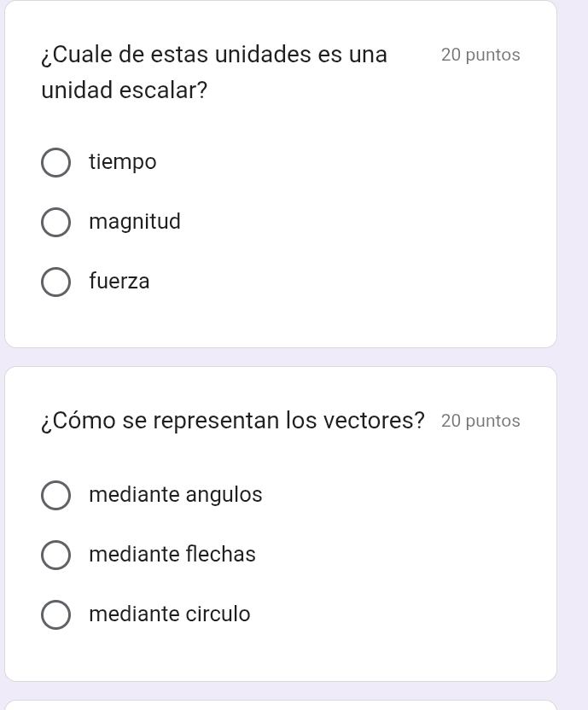This screenshot has height=710, width=588.
Task: Click the '20 puntos' label on scalar question
Action: click(481, 55)
